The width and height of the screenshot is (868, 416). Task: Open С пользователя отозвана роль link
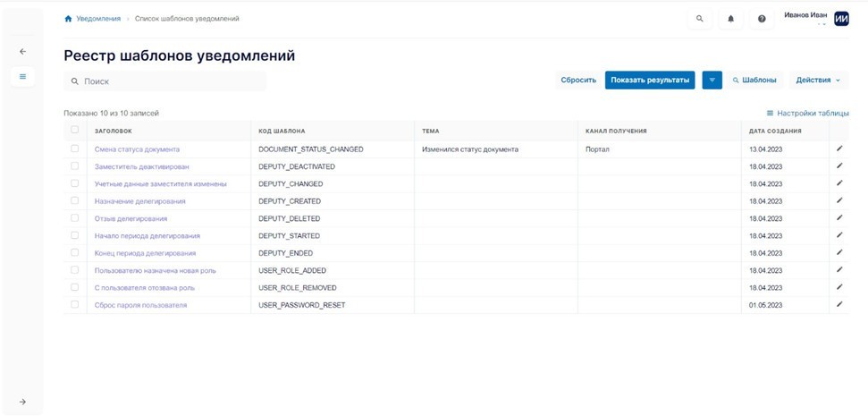145,288
